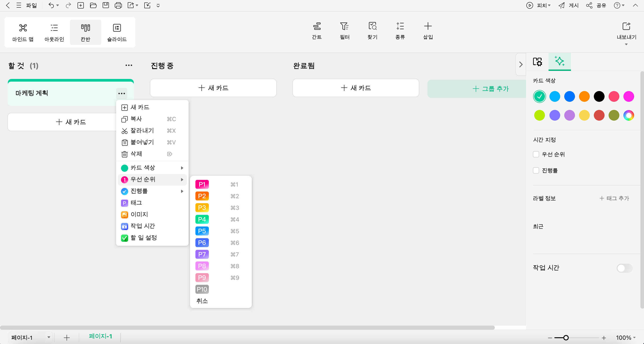Open the more options dots on 할 것 column
644x344 pixels.
(x=129, y=65)
